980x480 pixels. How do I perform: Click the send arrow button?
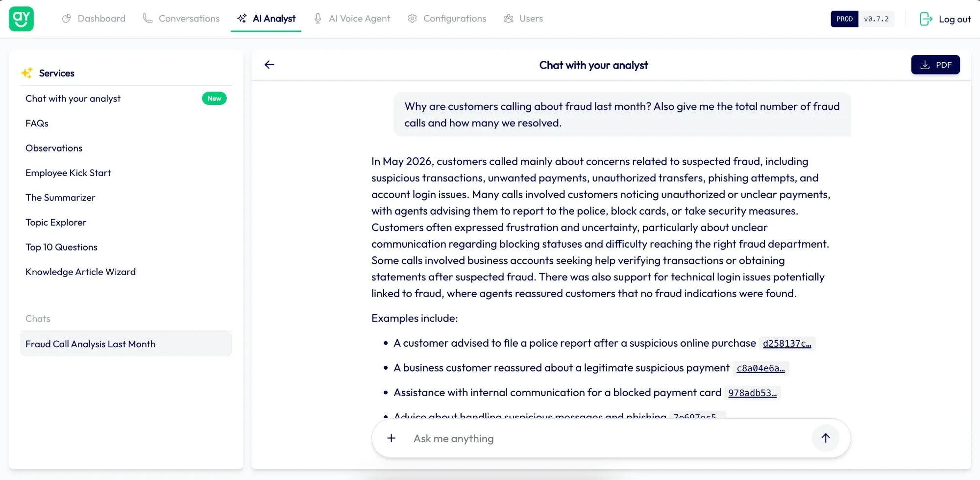[825, 438]
